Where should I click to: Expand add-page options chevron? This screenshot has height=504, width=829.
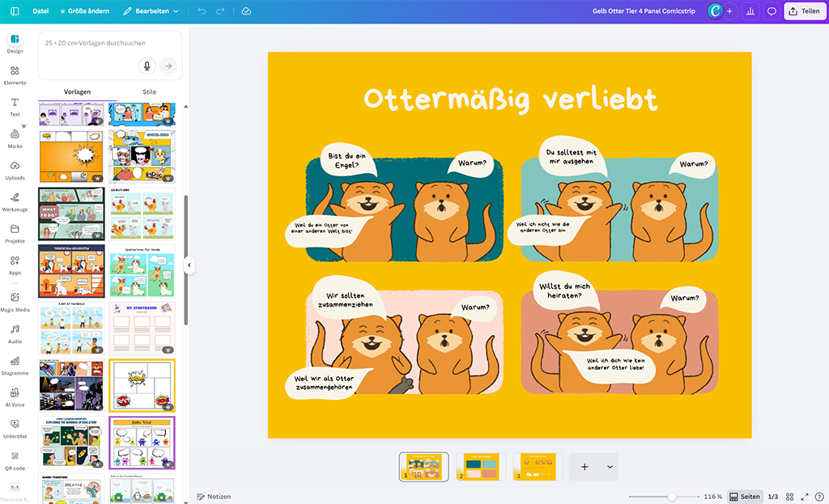pyautogui.click(x=610, y=467)
